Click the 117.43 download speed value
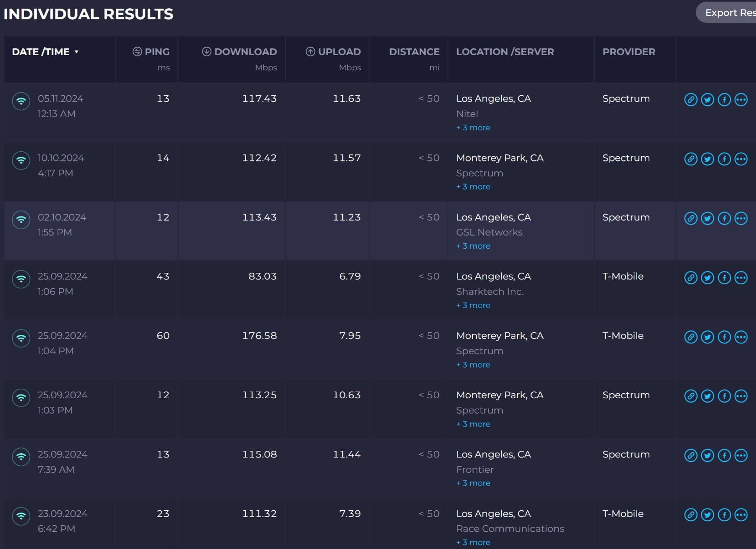The height and width of the screenshot is (549, 756). pos(259,99)
